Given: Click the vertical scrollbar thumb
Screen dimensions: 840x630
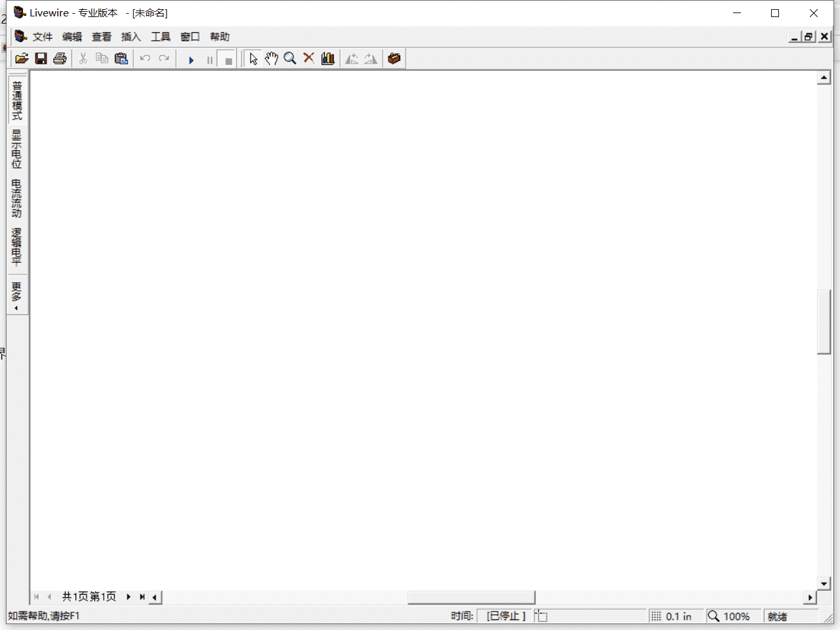Looking at the screenshot, I should tap(824, 322).
